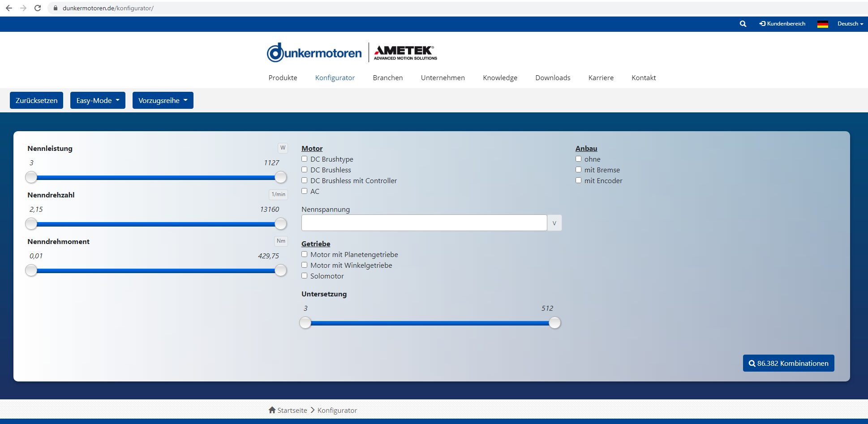This screenshot has height=424, width=868.
Task: Open the Deutsch language dropdown
Action: pos(850,24)
